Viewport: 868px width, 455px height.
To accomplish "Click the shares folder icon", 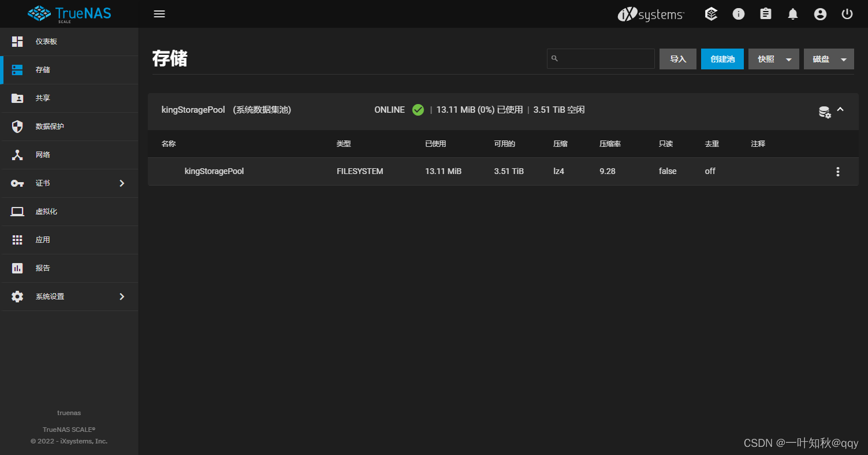I will click(x=17, y=98).
